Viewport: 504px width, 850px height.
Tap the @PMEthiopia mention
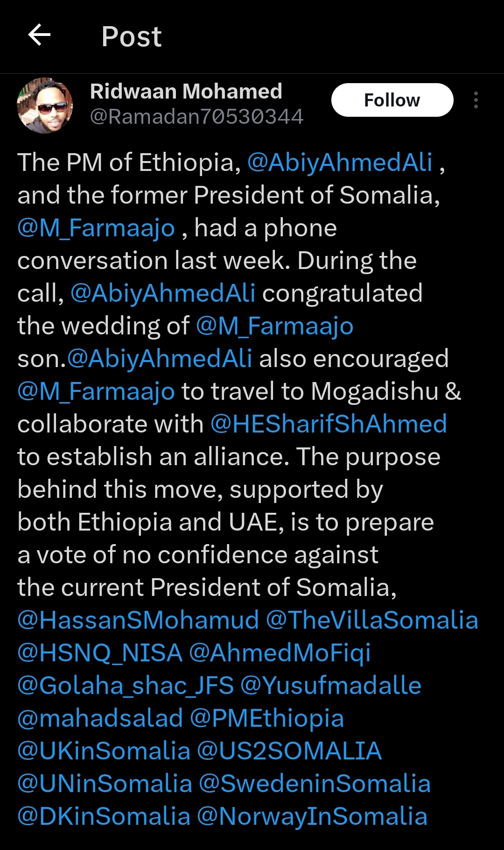[267, 718]
